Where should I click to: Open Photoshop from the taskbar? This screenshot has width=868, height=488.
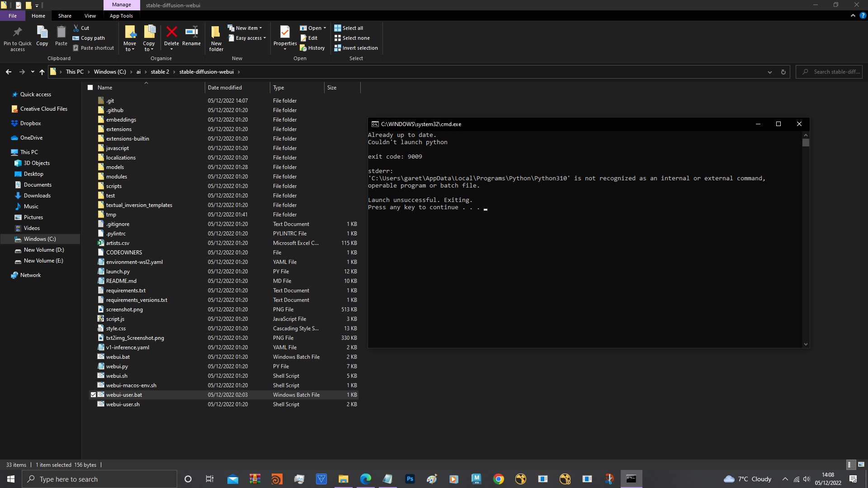[410, 479]
